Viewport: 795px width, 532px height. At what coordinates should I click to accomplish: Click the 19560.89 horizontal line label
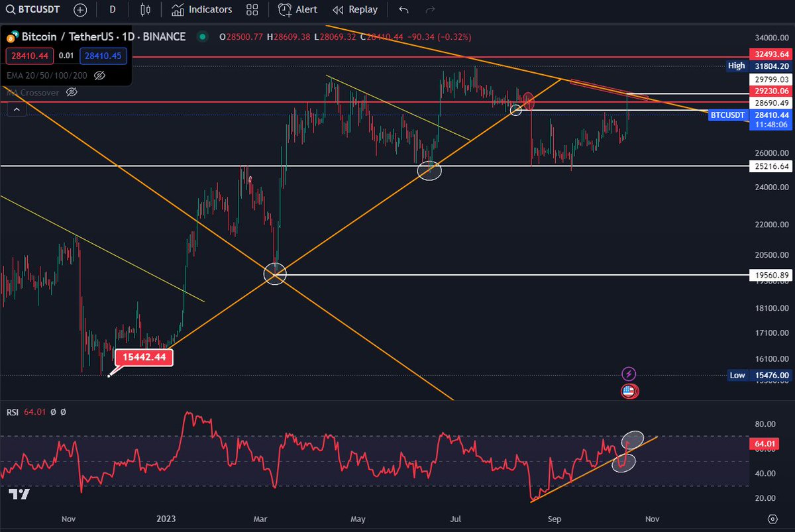click(770, 274)
